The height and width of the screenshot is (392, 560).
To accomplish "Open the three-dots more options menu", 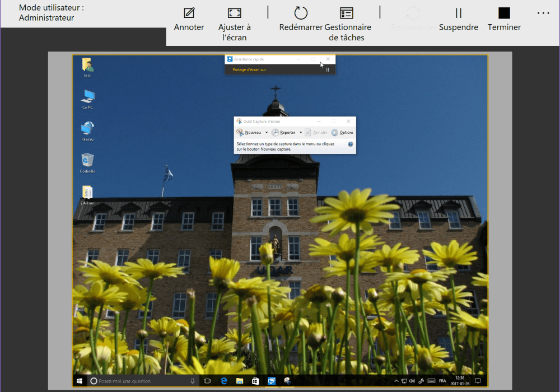I will [543, 13].
